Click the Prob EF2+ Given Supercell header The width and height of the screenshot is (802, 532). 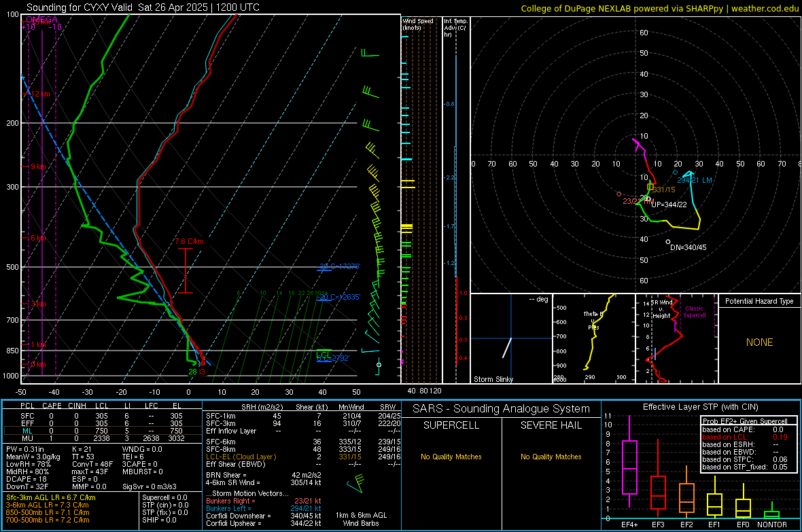tap(745, 421)
